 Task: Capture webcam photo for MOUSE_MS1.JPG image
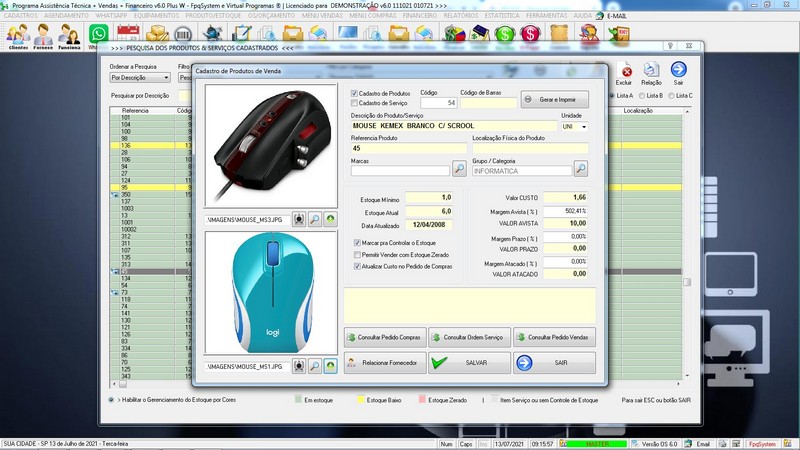tap(299, 366)
